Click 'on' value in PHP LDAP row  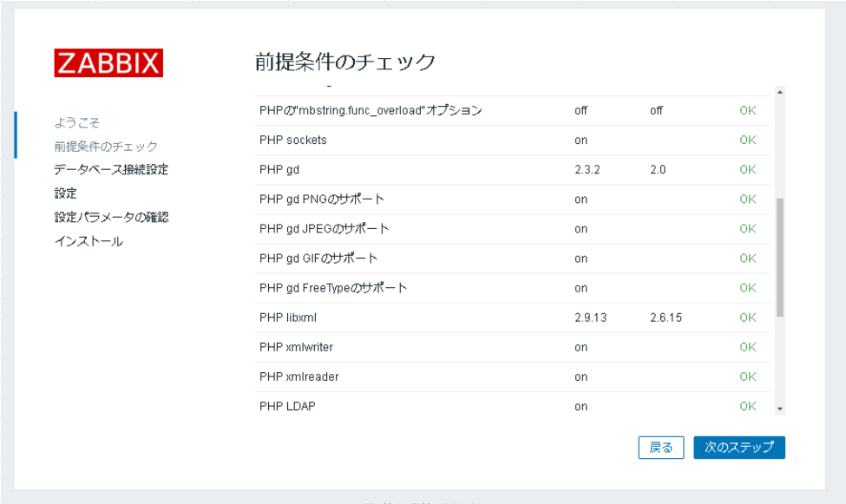581,406
